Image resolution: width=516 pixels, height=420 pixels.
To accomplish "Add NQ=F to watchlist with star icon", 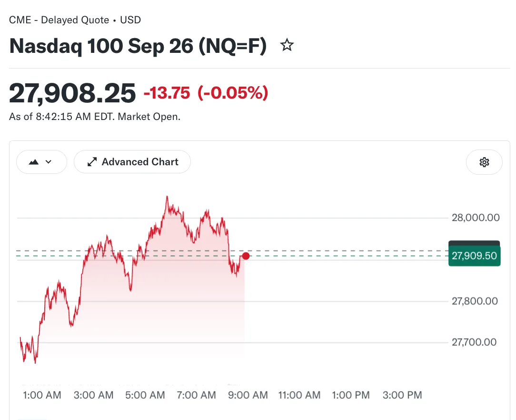I will point(287,45).
